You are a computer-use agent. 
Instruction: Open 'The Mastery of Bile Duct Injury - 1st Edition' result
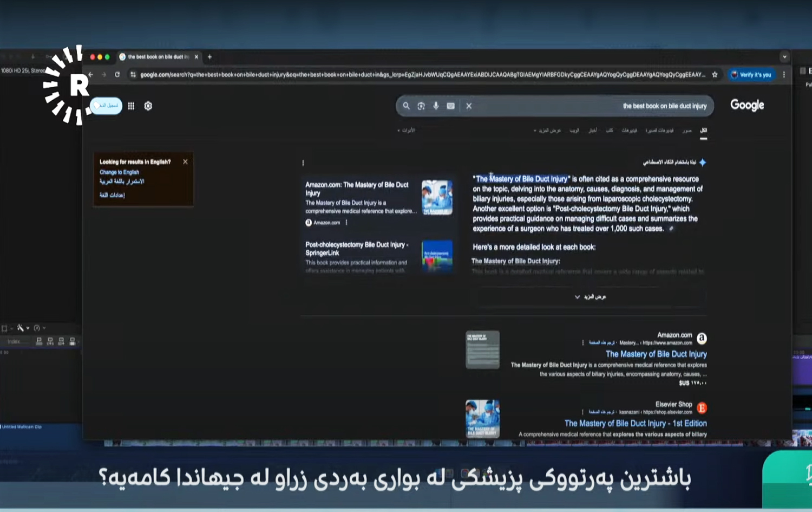(x=635, y=423)
